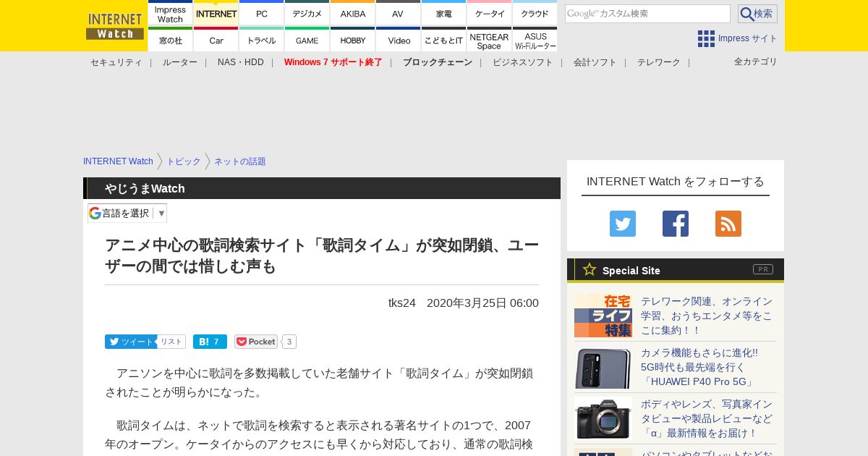Select the 家電 tab
The width and height of the screenshot is (868, 456).
(x=443, y=13)
